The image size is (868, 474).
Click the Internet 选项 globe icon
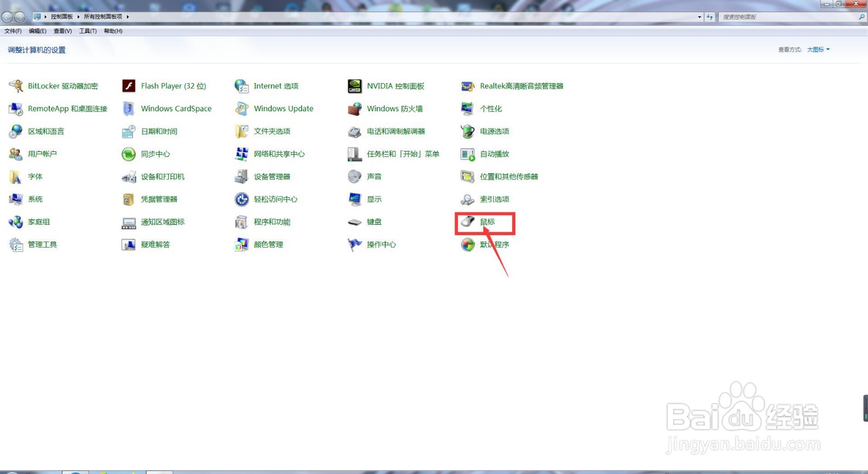[241, 86]
